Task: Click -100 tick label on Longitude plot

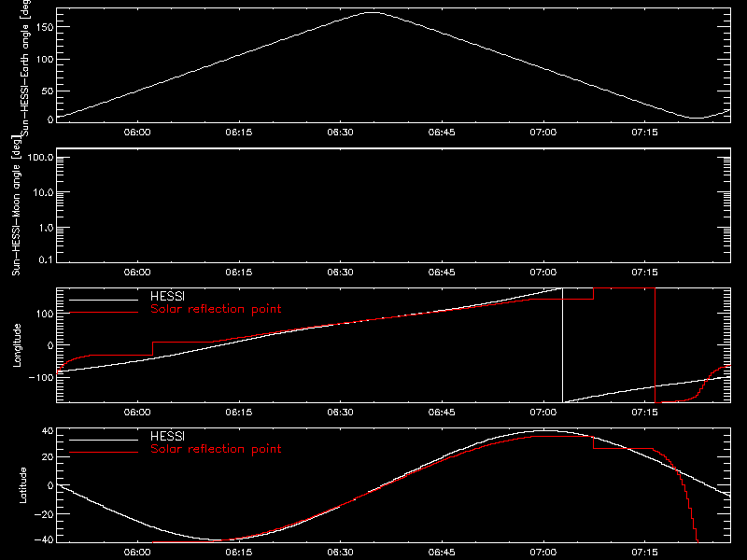Action: point(41,377)
